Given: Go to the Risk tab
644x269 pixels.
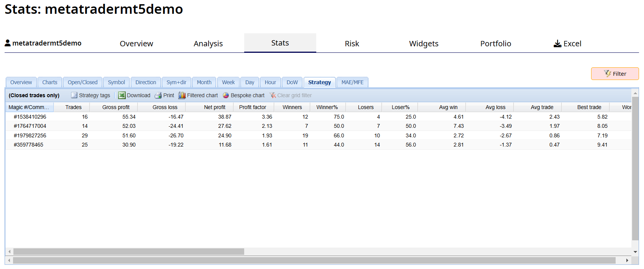Looking at the screenshot, I should 352,44.
